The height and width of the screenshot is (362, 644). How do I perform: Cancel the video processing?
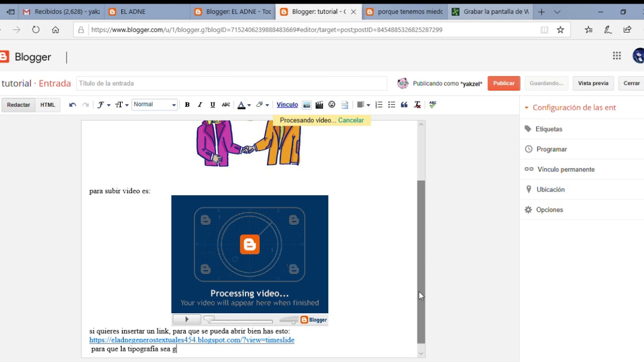pos(351,120)
